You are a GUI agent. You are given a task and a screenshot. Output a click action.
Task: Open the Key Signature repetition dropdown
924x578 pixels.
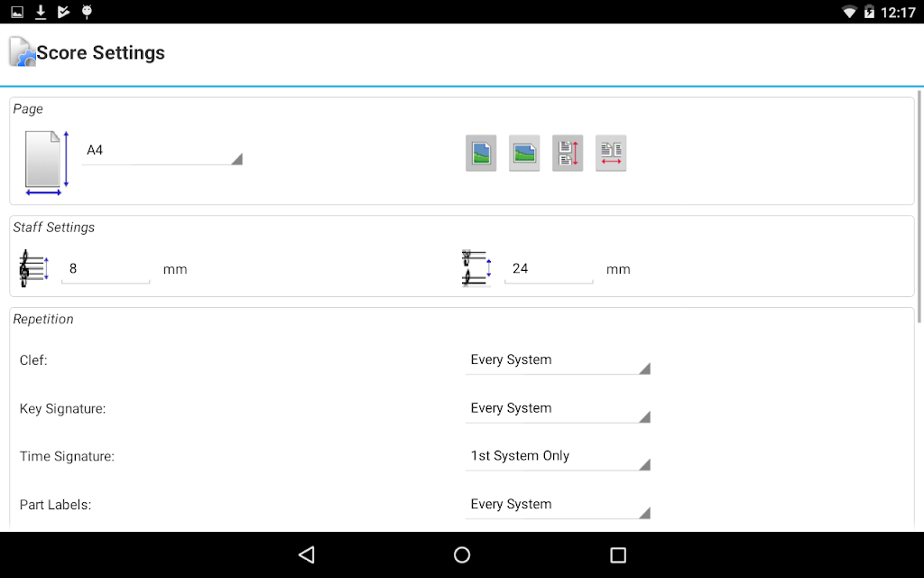558,409
